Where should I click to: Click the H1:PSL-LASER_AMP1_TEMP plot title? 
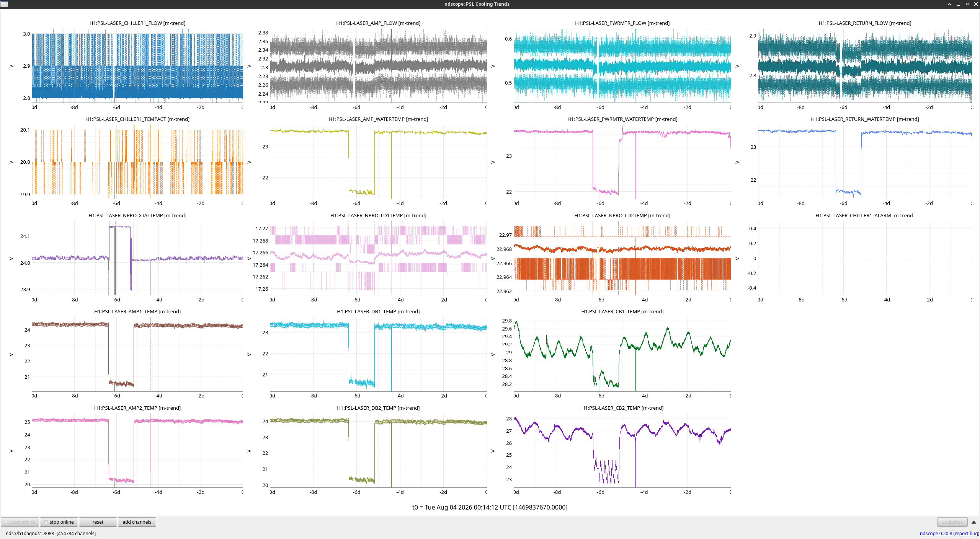point(137,311)
